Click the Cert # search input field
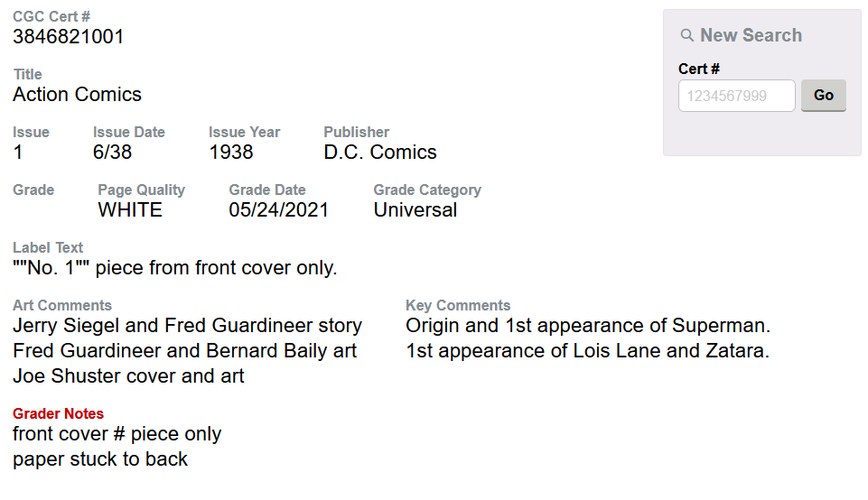This screenshot has width=868, height=500. pos(736,96)
